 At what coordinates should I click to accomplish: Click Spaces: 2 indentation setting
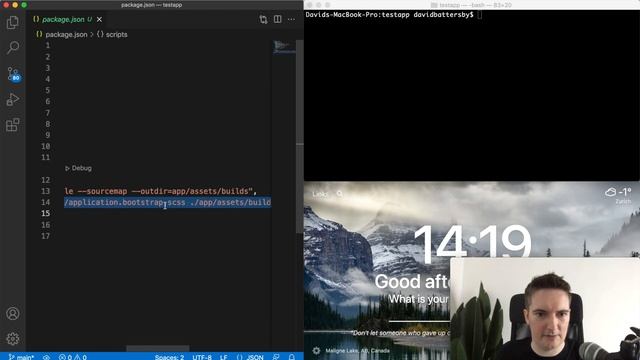(x=169, y=357)
